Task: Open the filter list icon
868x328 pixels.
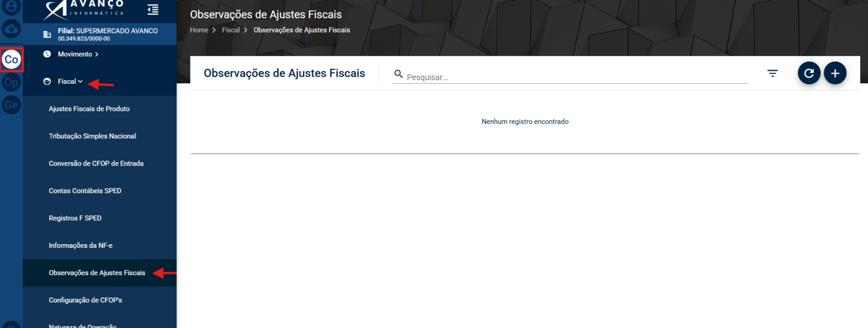Action: tap(772, 73)
